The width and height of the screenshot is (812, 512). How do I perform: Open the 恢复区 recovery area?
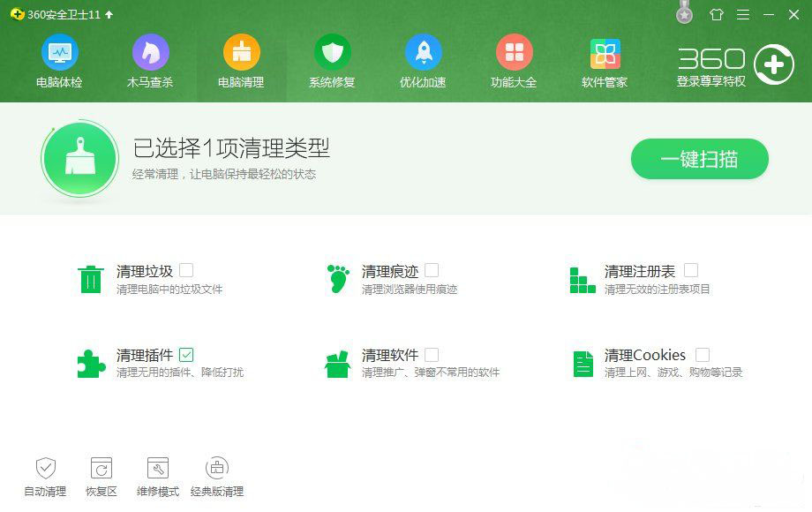(100, 474)
